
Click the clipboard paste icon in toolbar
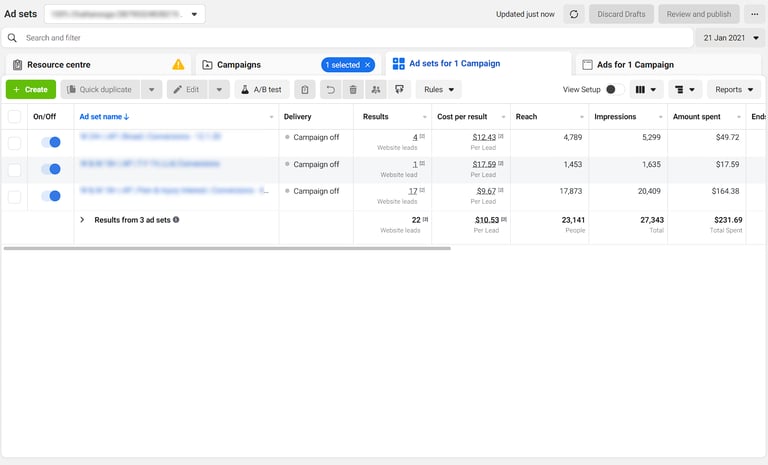coord(305,90)
